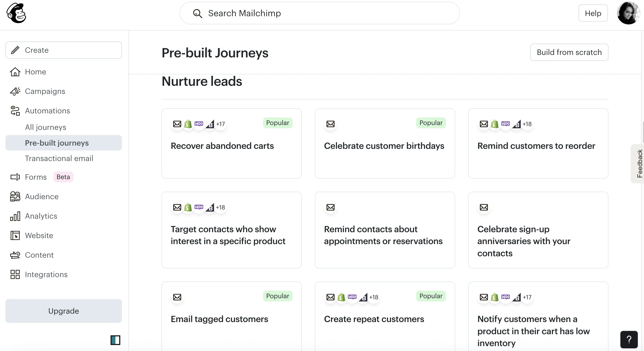Open the user profile avatar menu
644x351 pixels.
click(x=628, y=13)
